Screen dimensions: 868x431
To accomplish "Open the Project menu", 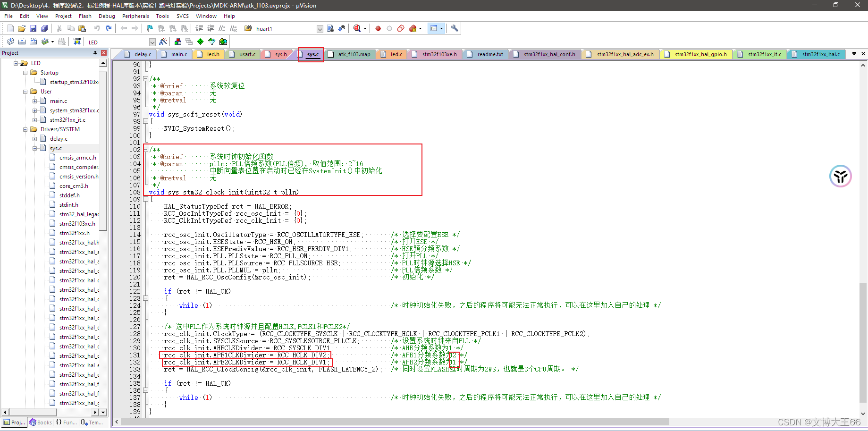I will [x=63, y=16].
